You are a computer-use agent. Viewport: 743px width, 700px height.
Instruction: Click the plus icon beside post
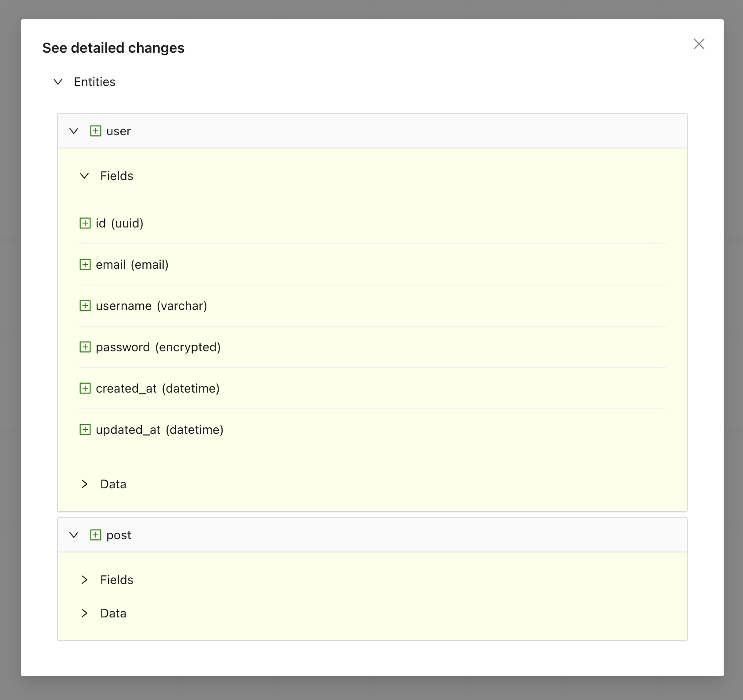point(95,535)
